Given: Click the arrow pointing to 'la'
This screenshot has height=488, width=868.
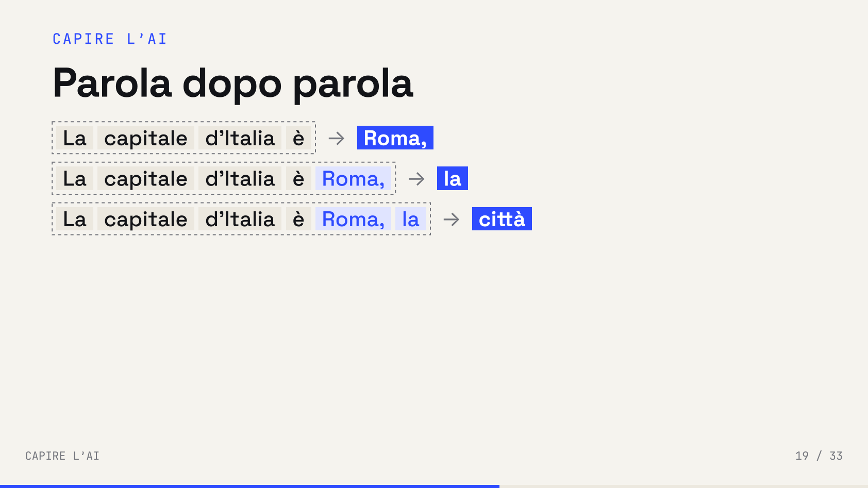Looking at the screenshot, I should (416, 179).
